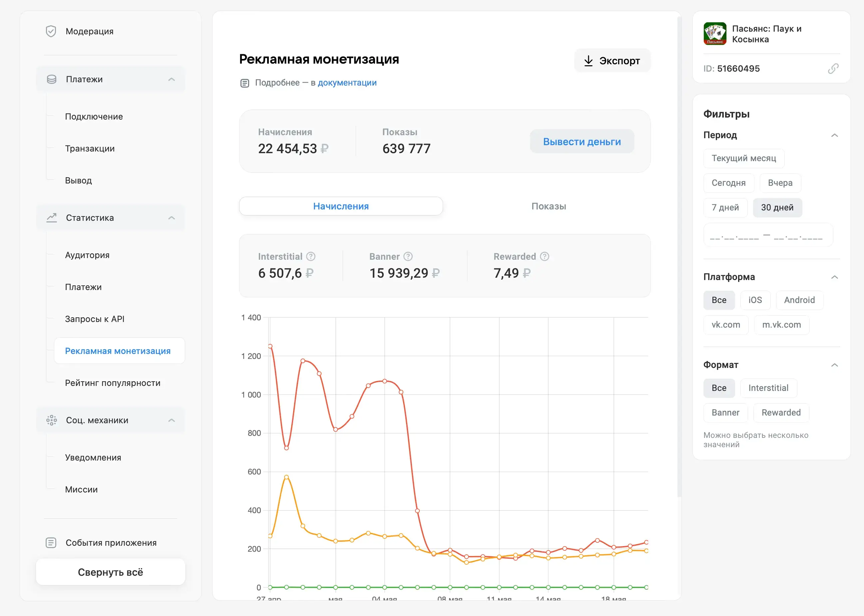
Task: Click the custom date range input field
Action: click(x=768, y=235)
